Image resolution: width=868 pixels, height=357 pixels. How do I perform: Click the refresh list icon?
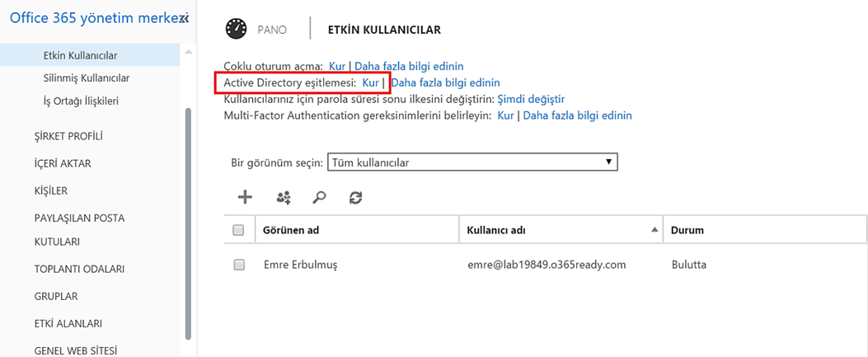(355, 198)
